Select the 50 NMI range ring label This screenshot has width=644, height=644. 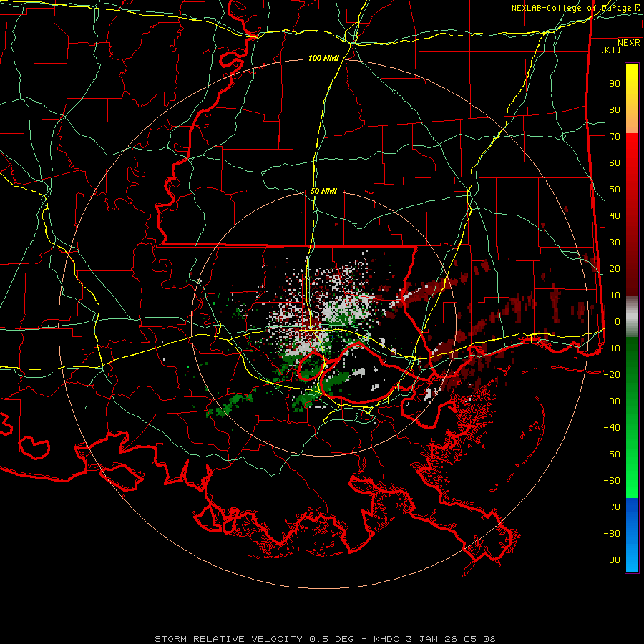pyautogui.click(x=323, y=191)
